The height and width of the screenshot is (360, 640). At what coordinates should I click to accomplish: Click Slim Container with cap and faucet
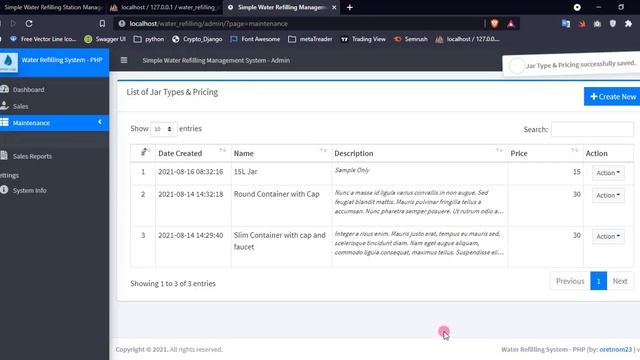point(280,241)
